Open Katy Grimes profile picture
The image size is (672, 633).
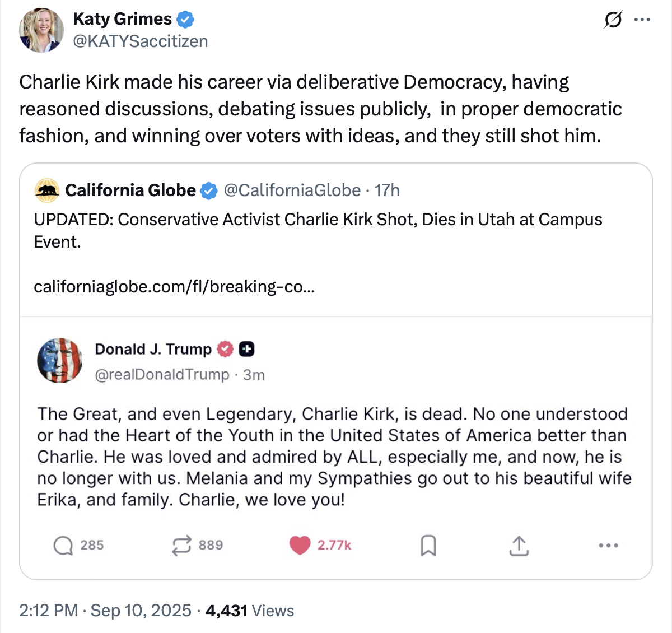tap(41, 30)
